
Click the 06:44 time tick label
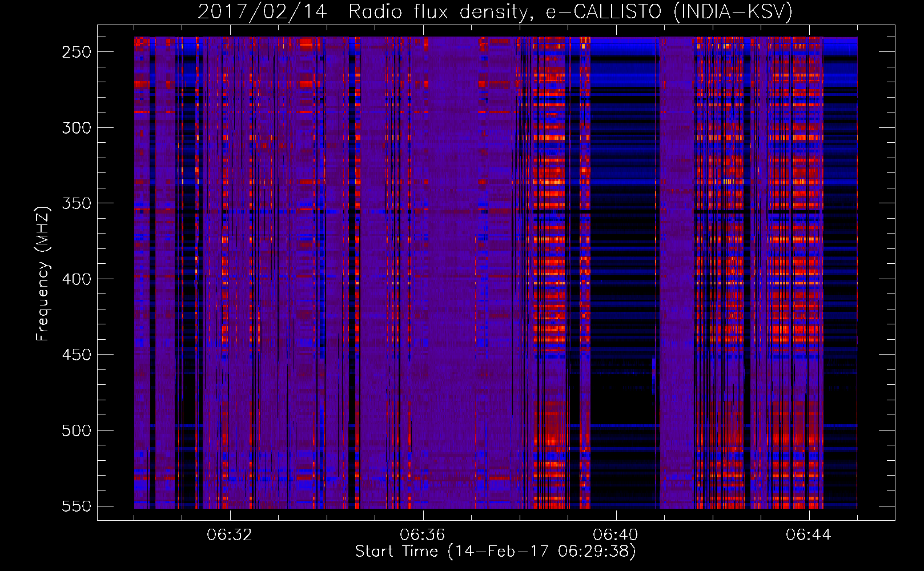tap(809, 534)
